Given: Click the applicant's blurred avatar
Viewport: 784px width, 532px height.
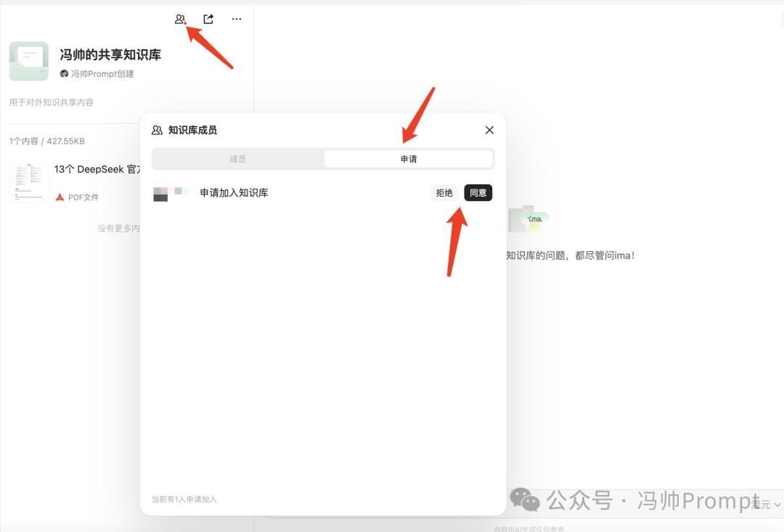Looking at the screenshot, I should pos(160,194).
